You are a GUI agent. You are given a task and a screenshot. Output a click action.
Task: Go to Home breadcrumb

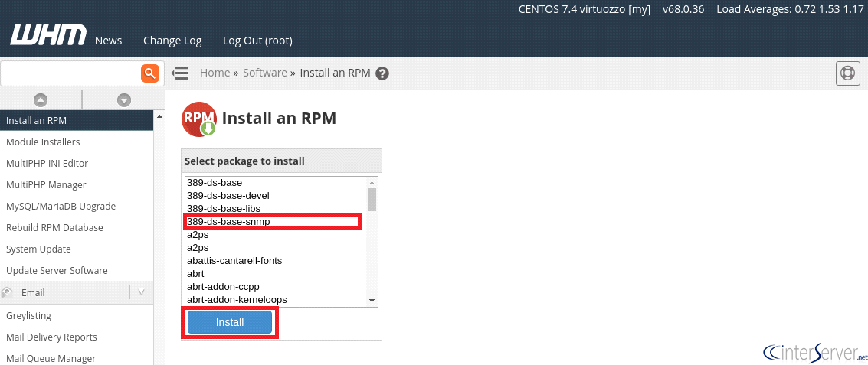[215, 73]
